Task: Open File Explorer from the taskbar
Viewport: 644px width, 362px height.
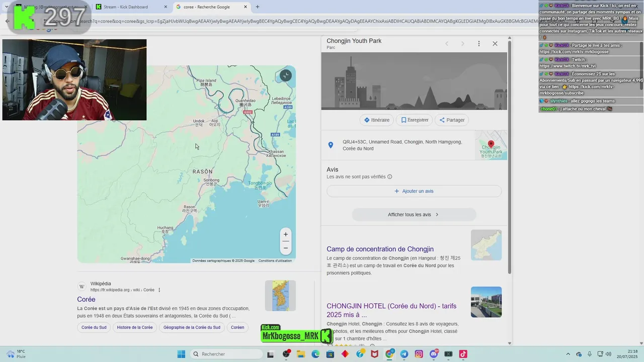Action: (301, 354)
